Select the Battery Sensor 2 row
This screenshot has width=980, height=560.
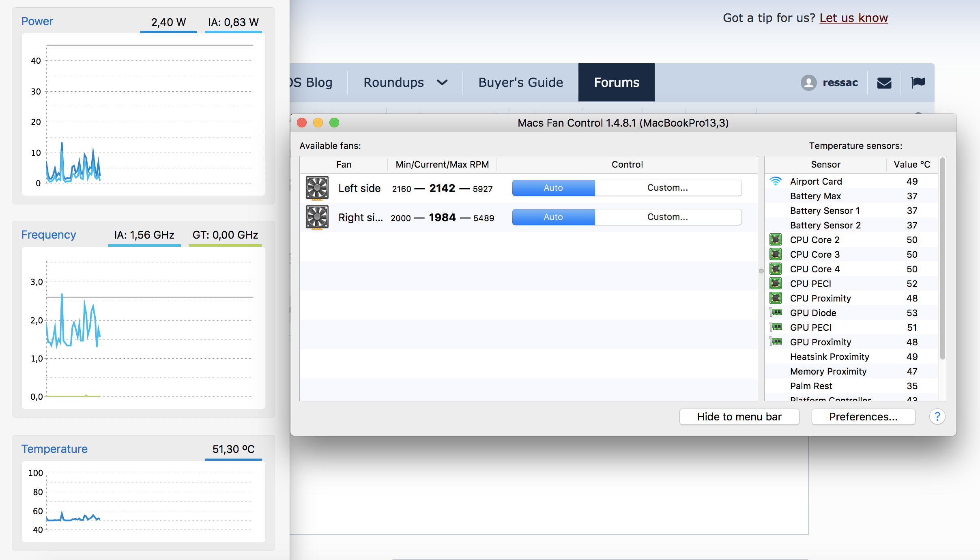852,225
